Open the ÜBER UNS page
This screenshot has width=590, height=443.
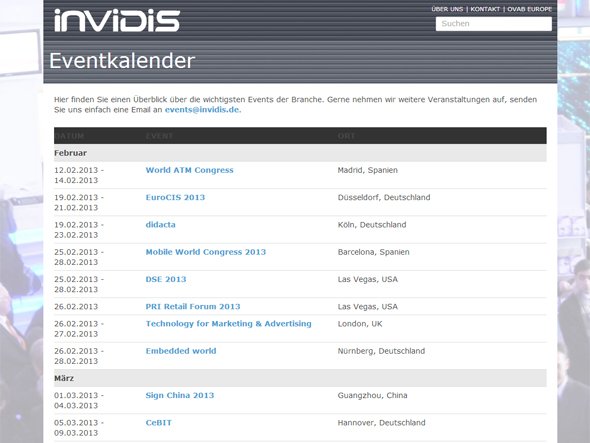447,9
